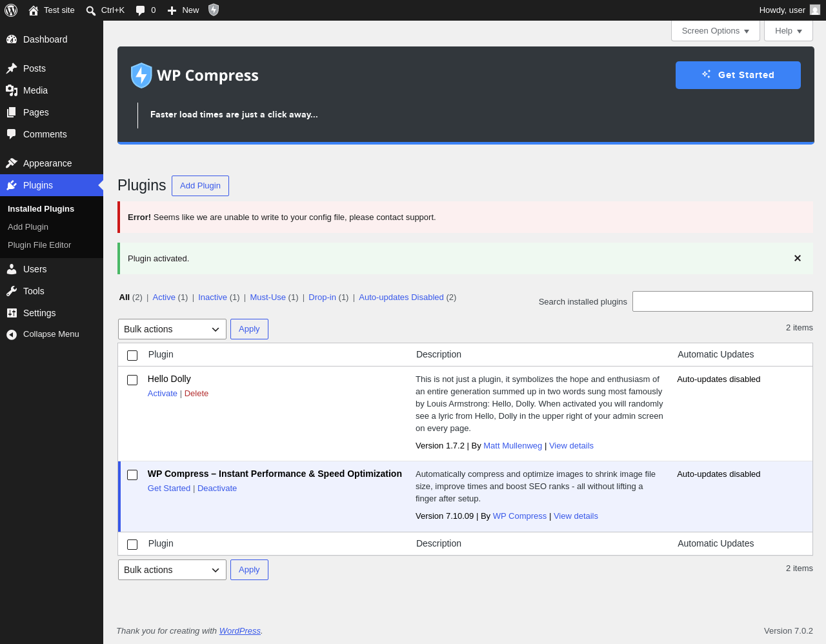The width and height of the screenshot is (826, 644).
Task: Expand Screen Options panel
Action: (716, 31)
